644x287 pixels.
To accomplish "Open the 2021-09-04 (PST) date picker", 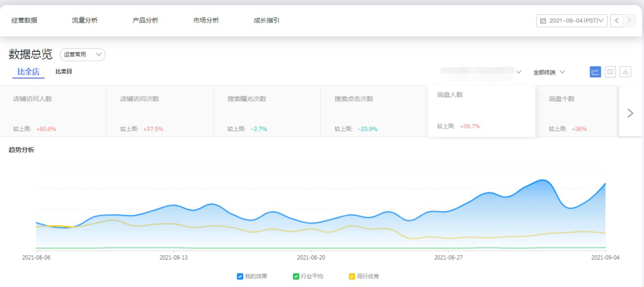I will pos(572,20).
